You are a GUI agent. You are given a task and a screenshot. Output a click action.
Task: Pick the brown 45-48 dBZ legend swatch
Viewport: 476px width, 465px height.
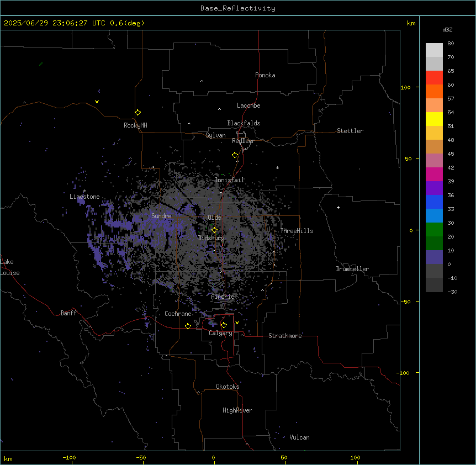(x=434, y=146)
